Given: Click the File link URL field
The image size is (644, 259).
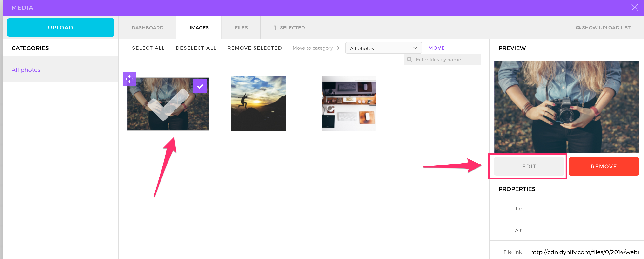Looking at the screenshot, I should tap(584, 252).
